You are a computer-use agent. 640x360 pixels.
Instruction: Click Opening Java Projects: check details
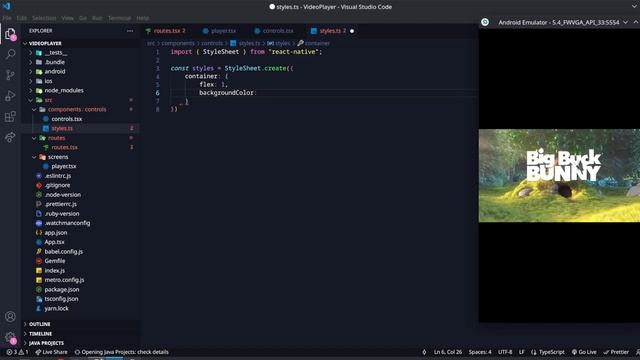click(x=122, y=352)
